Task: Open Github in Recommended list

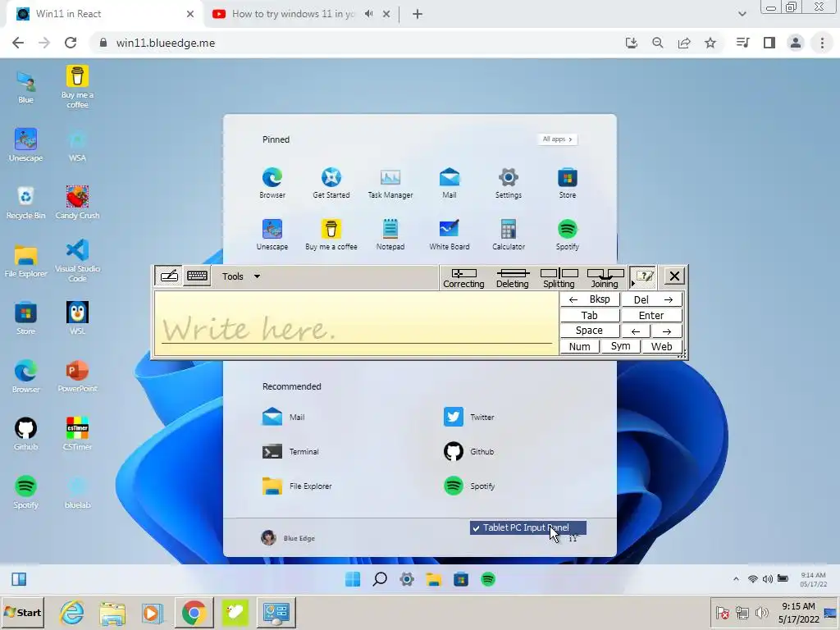Action: coord(469,452)
